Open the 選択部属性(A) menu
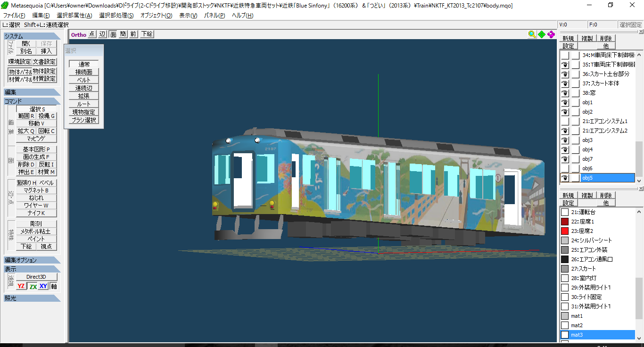This screenshot has height=347, width=644. tap(74, 16)
